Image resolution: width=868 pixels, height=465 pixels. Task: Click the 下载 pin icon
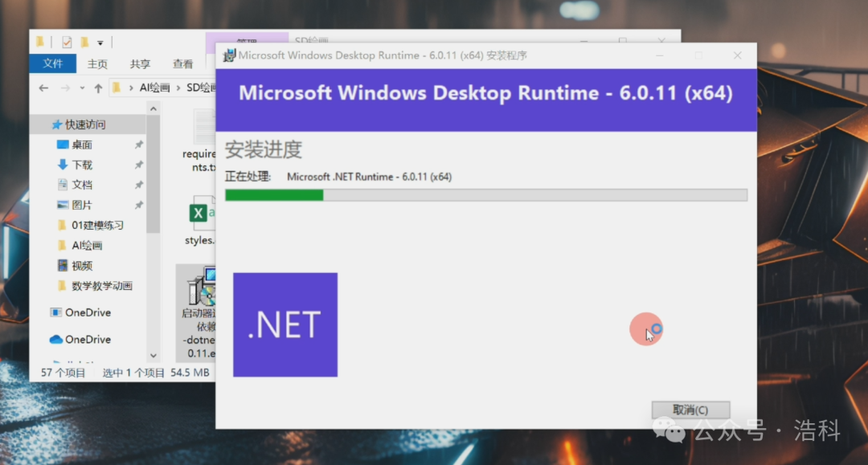pyautogui.click(x=139, y=165)
